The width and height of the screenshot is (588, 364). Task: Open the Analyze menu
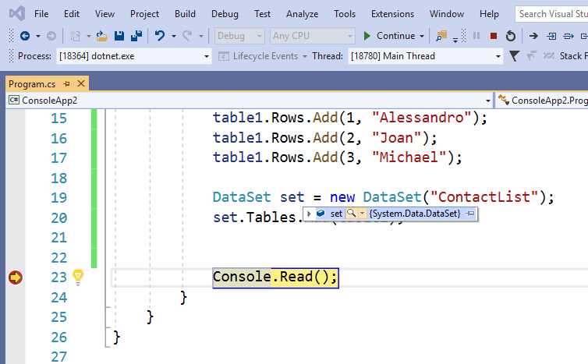click(303, 14)
